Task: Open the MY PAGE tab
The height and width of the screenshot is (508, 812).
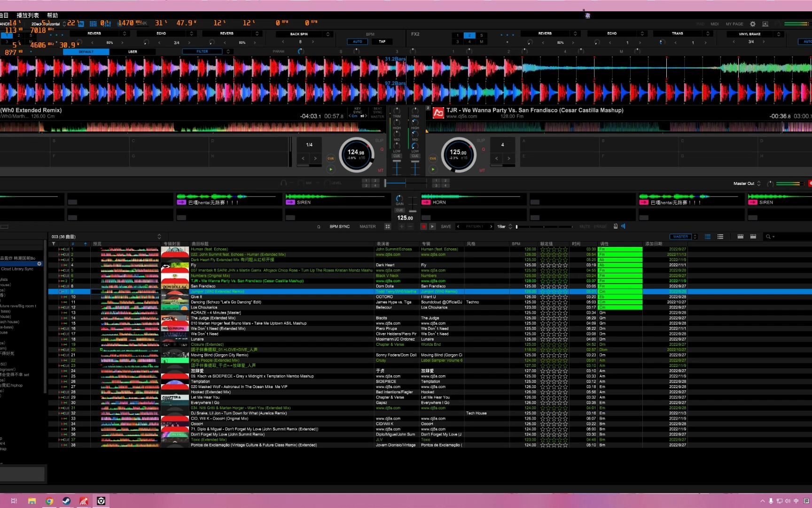Action: tap(734, 24)
